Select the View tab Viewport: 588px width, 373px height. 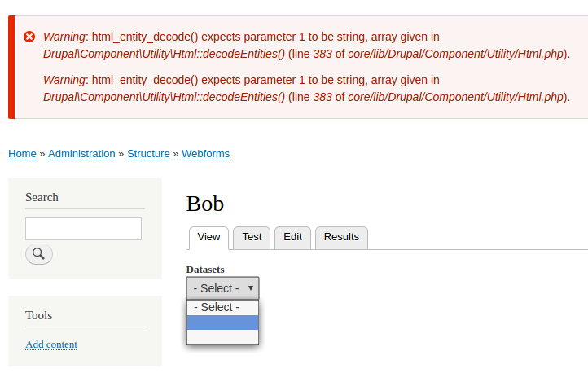208,237
